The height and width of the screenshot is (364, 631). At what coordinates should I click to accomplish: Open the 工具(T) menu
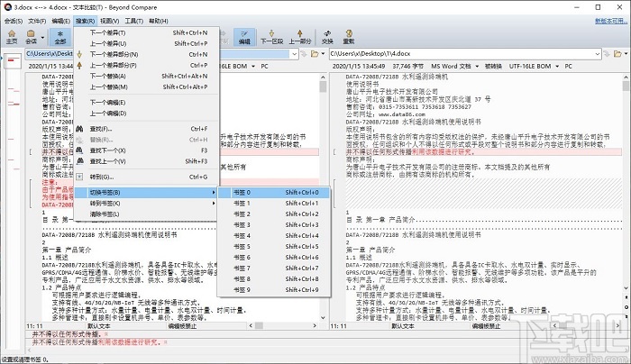133,21
